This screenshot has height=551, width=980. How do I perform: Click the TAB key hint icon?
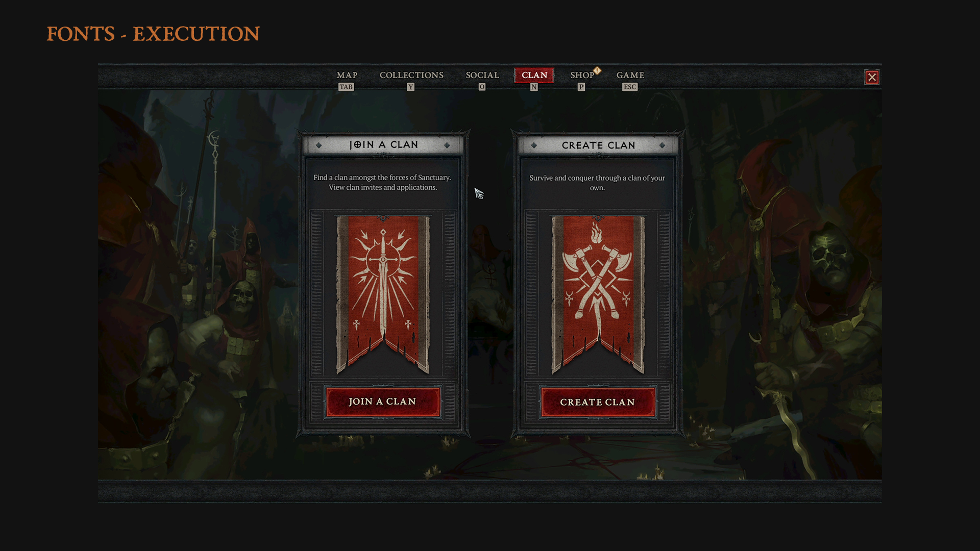click(346, 87)
